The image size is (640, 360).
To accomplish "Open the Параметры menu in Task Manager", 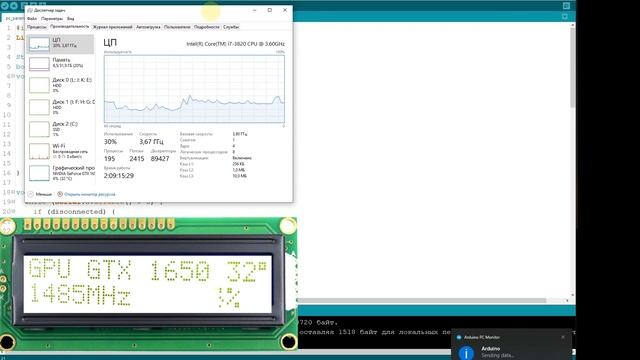I will 52,18.
